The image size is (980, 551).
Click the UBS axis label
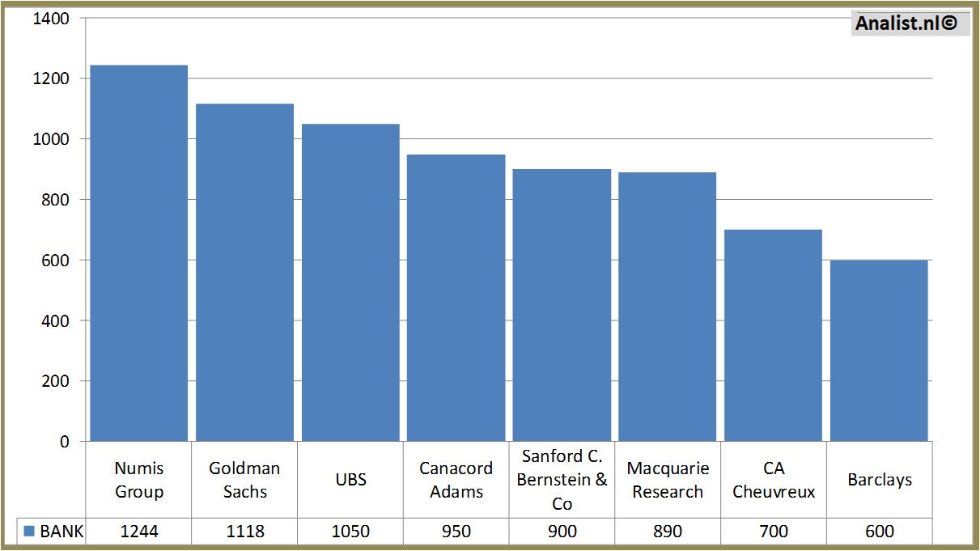pyautogui.click(x=350, y=480)
